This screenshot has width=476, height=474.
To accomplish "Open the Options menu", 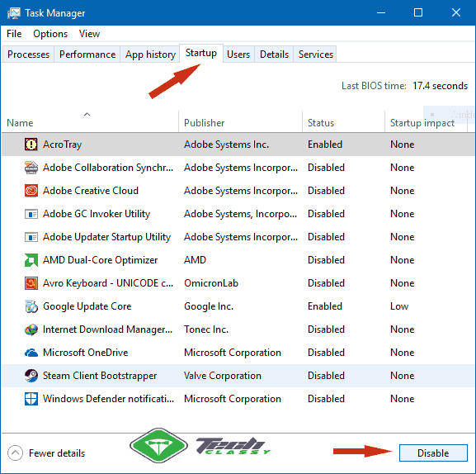I will [50, 34].
